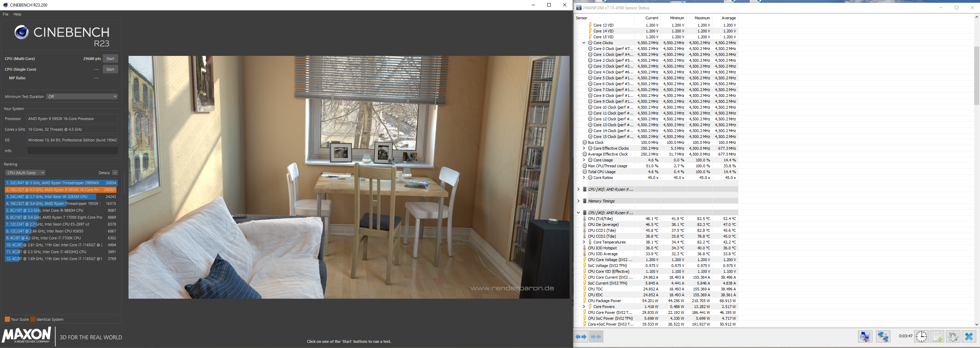Collapse the Core Clocks tree node
This screenshot has height=348, width=980.
tap(584, 43)
